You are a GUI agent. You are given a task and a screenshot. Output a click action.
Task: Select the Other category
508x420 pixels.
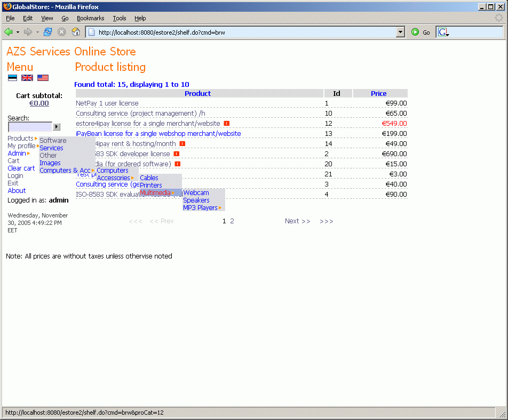coord(48,156)
